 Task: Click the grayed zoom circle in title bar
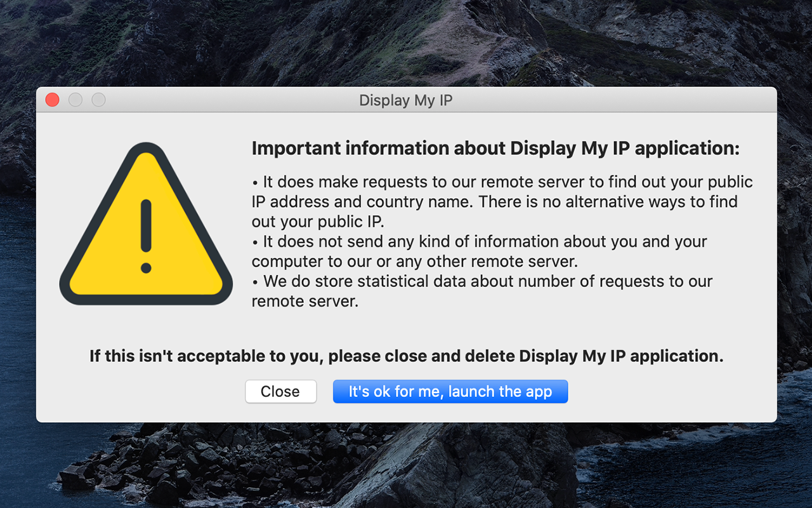click(98, 100)
